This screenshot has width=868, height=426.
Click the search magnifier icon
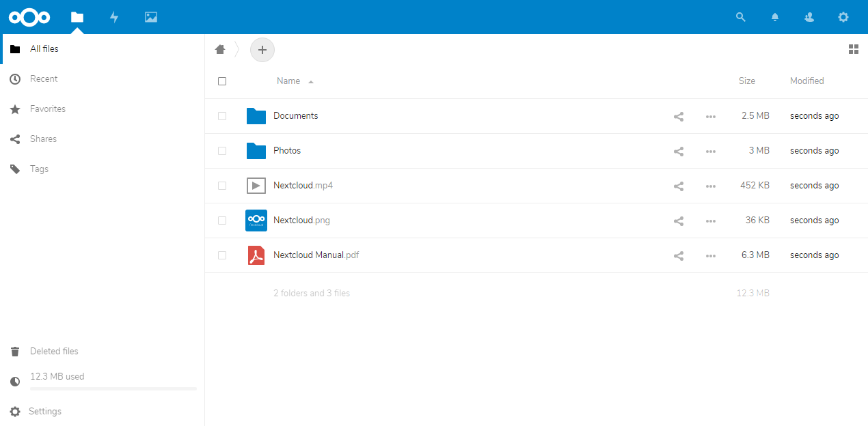coord(740,17)
